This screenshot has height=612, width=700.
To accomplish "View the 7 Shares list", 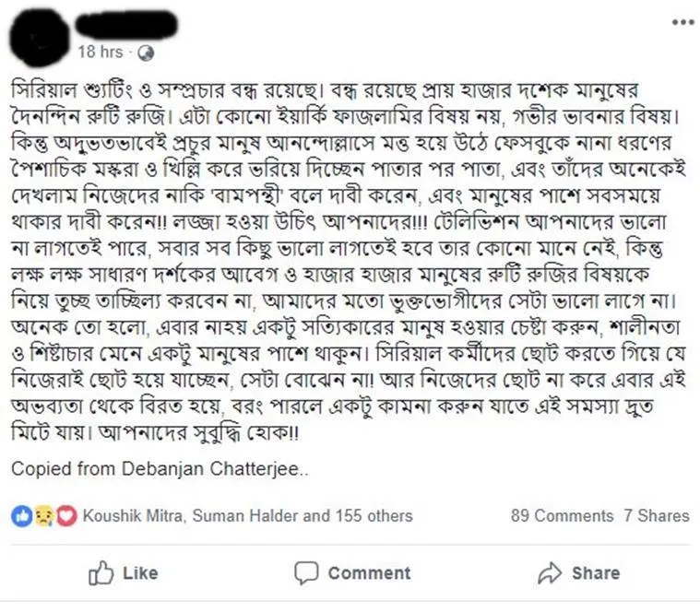I will (x=657, y=516).
